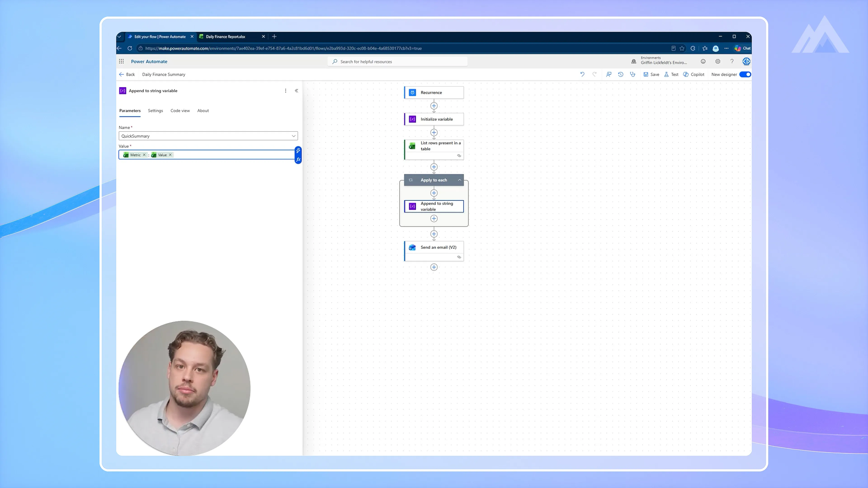Click connection link icon on List rows node
868x488 pixels.
[459, 156]
